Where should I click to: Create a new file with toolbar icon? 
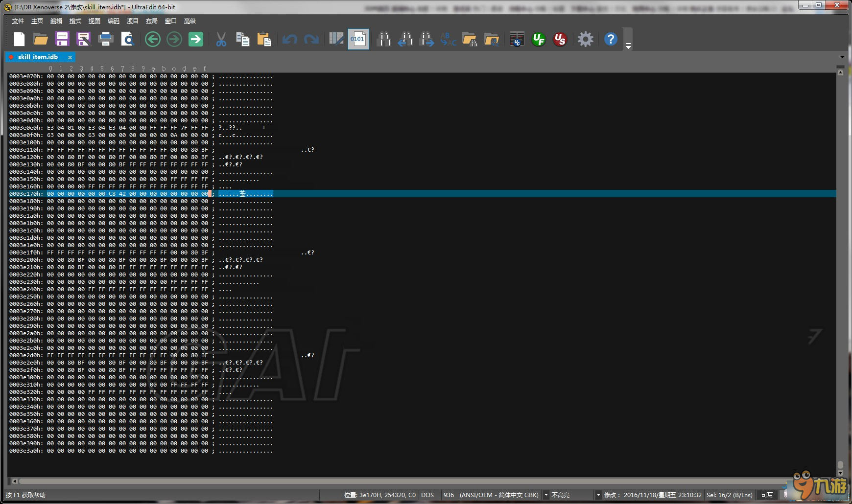19,39
